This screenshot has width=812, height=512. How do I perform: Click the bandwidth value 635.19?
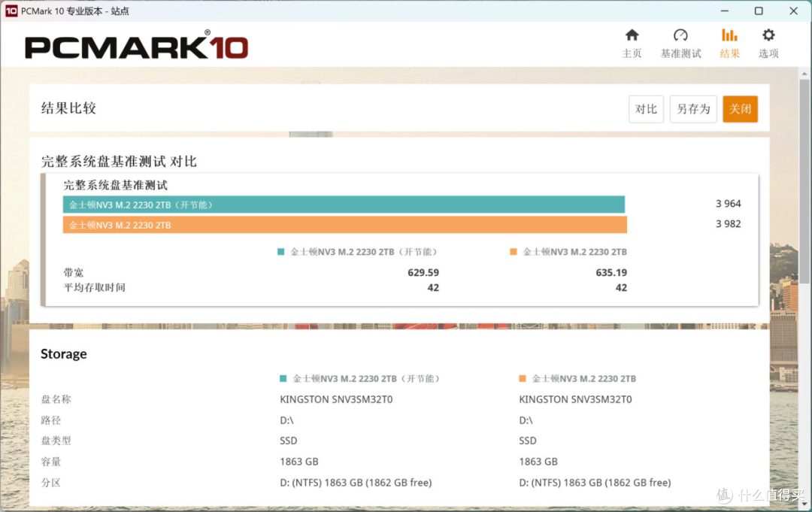[611, 272]
